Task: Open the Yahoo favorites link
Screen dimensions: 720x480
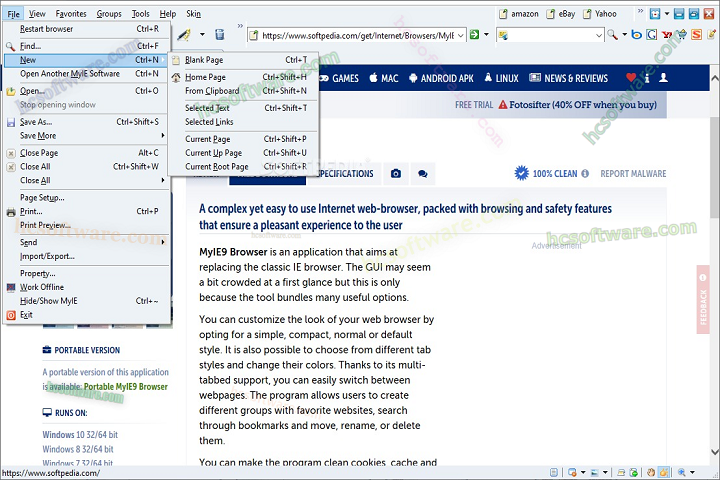Action: coord(600,14)
